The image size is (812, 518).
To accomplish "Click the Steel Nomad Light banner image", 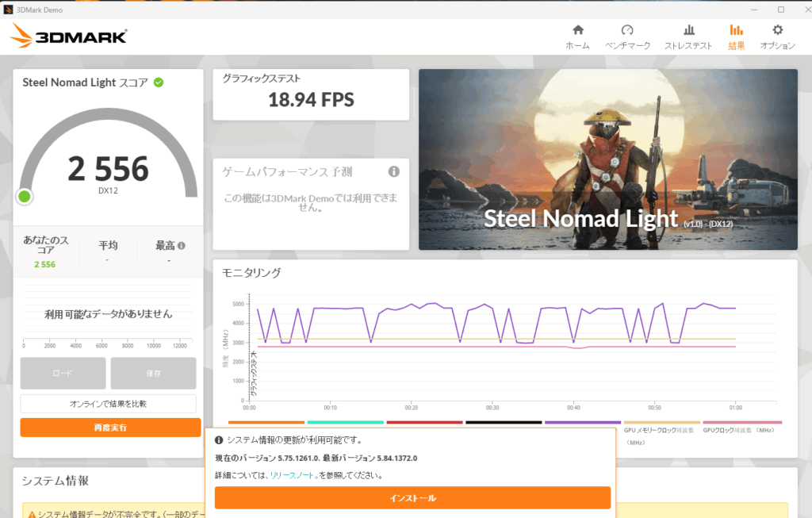I will coord(608,159).
